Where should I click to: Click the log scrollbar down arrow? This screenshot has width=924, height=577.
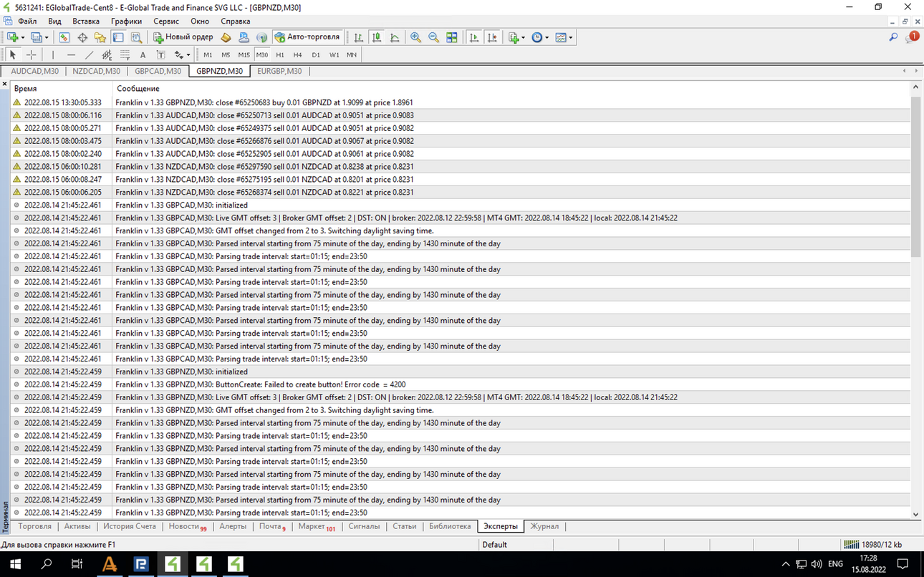tap(915, 514)
